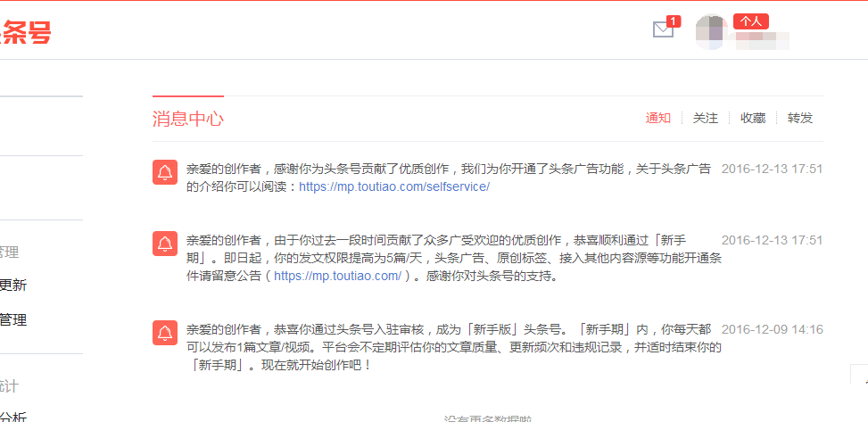Click the 消息中心 heading
The image size is (868, 422).
(188, 119)
